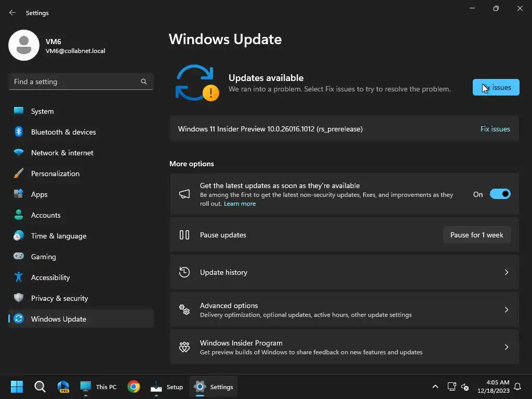Select the Settings taskbar button

click(x=214, y=387)
